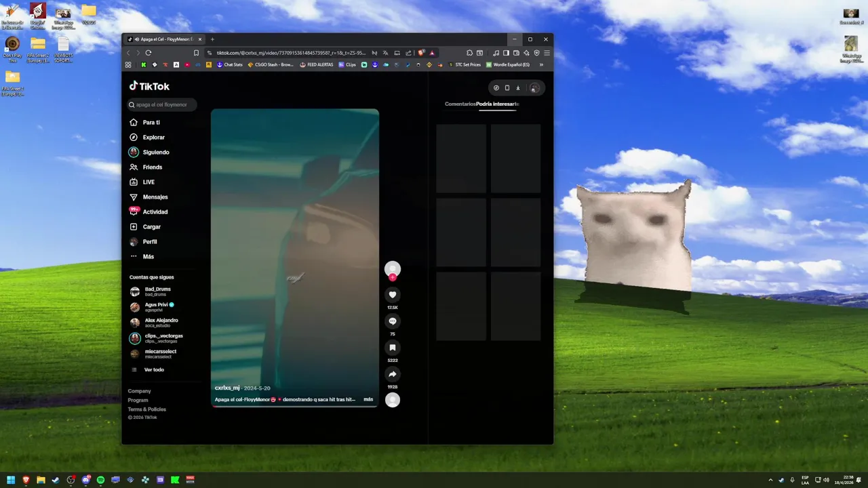868x488 pixels.
Task: Open FEED ALERTAS bookmark
Action: click(x=316, y=65)
